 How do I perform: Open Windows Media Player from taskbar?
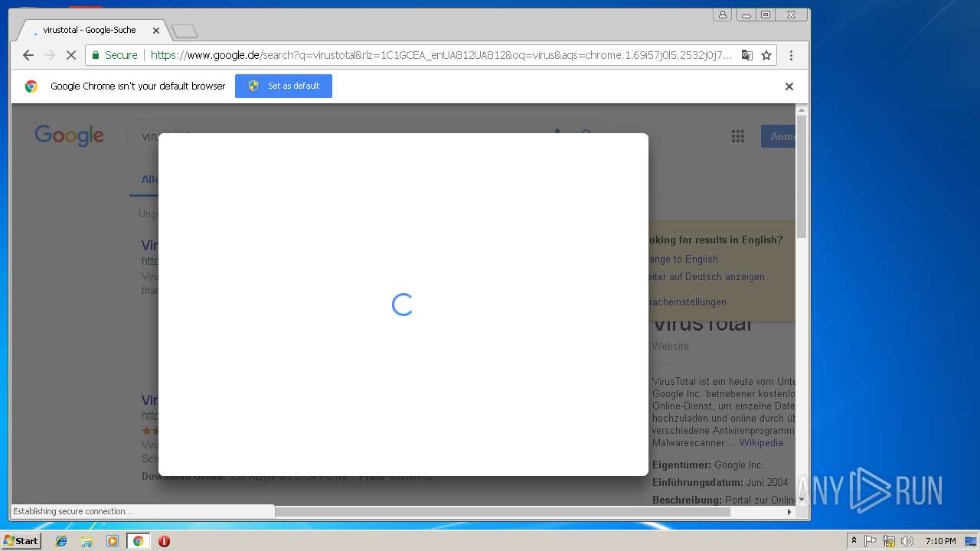[113, 541]
